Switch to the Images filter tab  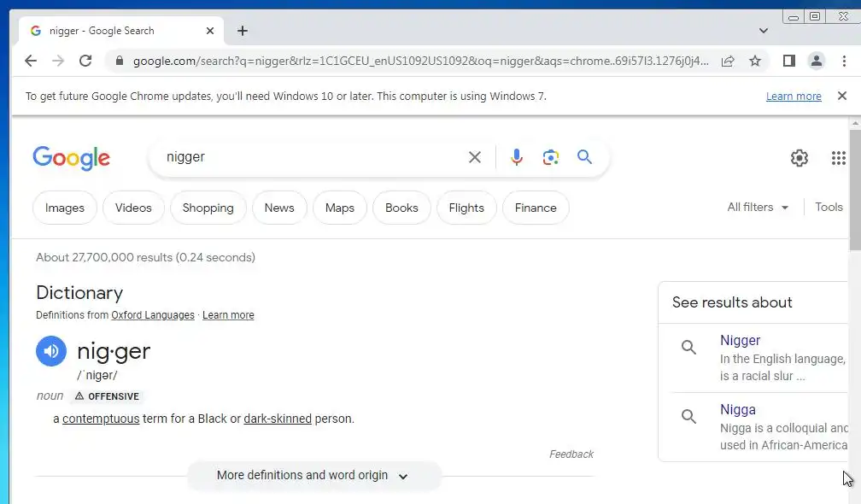click(x=65, y=208)
